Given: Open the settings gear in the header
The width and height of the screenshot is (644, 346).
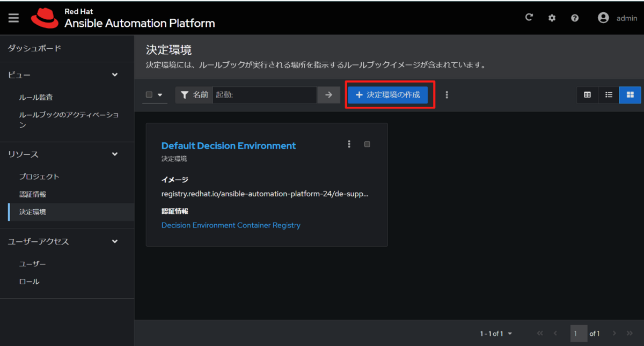Looking at the screenshot, I should [x=552, y=18].
